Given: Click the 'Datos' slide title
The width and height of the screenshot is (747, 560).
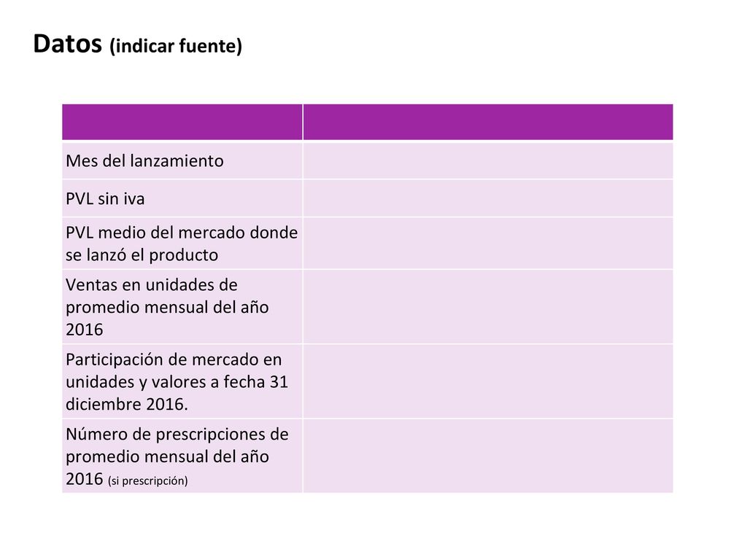Looking at the screenshot, I should [x=67, y=44].
